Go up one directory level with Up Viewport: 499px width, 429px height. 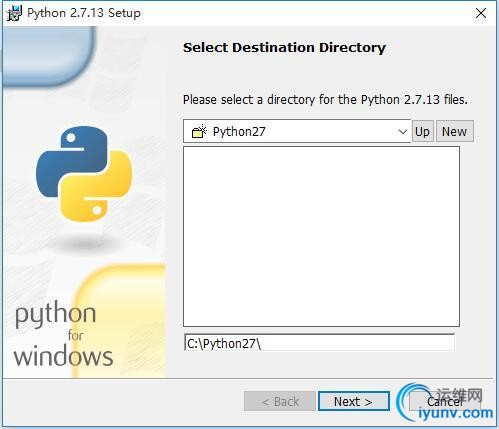423,131
